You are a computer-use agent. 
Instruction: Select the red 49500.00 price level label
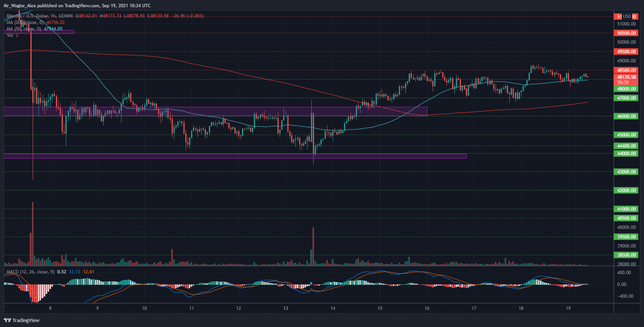point(627,51)
